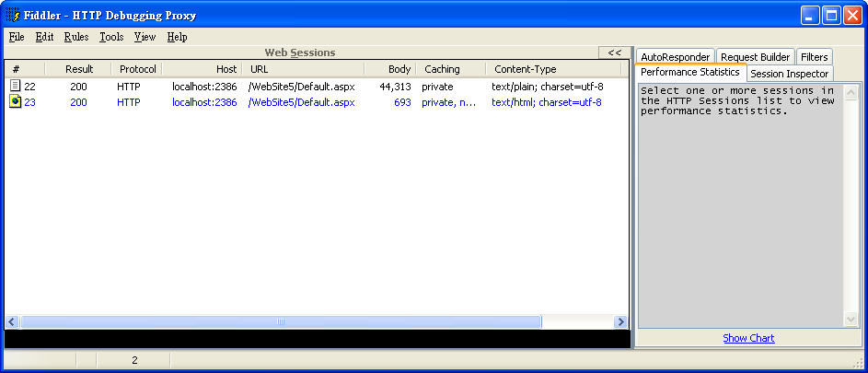
Task: Click the right arrow of the horizontal scrollbar
Action: click(620, 322)
